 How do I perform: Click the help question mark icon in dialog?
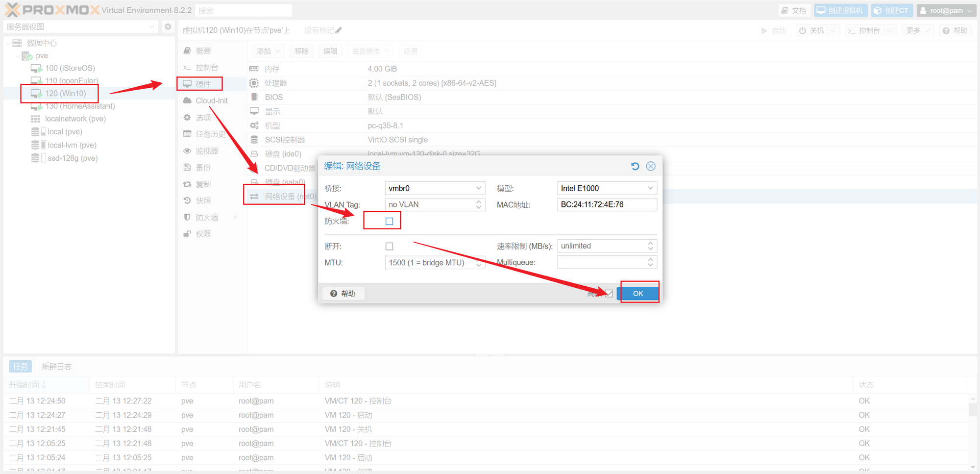334,294
